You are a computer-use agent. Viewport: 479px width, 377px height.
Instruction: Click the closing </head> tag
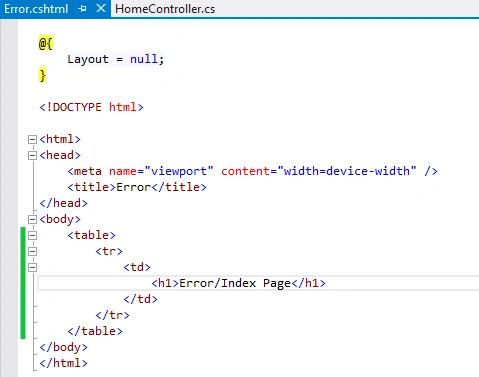pos(63,203)
